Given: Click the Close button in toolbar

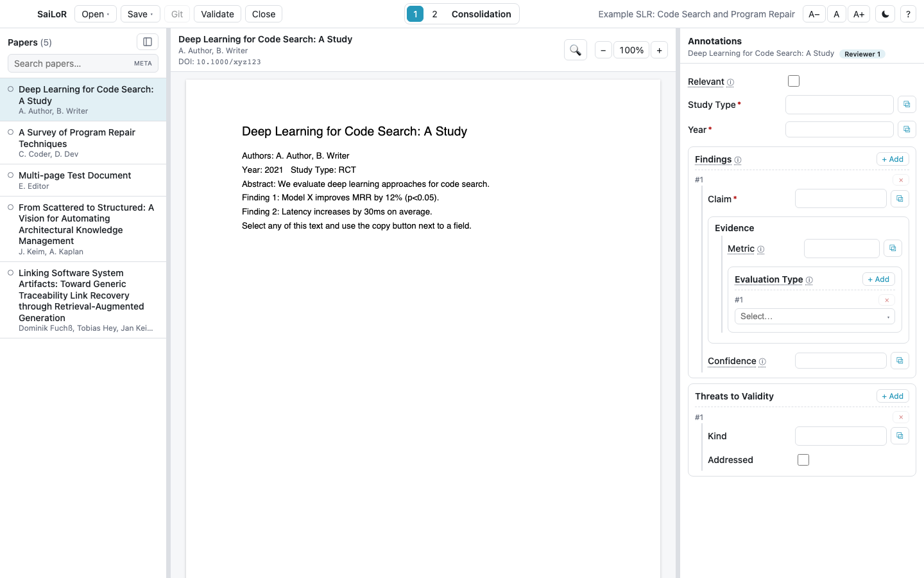Looking at the screenshot, I should tap(264, 14).
